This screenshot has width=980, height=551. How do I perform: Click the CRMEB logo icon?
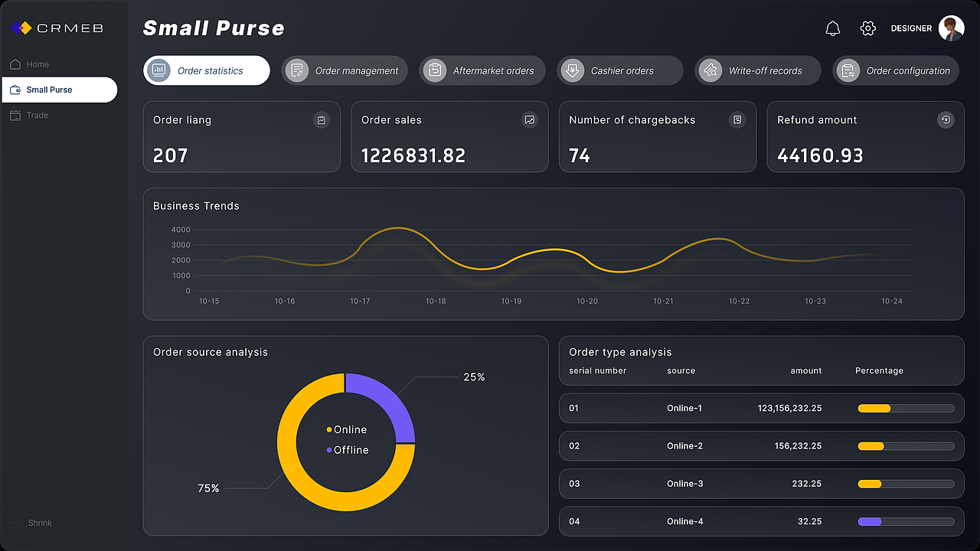point(21,28)
